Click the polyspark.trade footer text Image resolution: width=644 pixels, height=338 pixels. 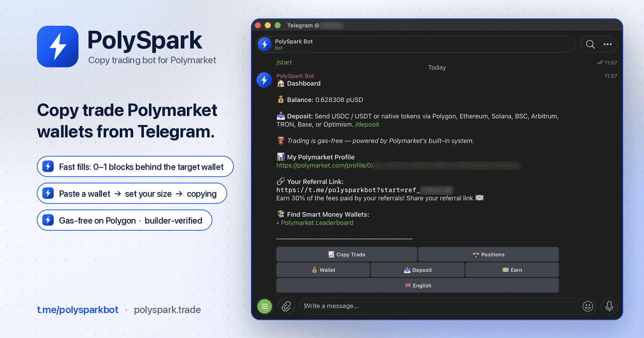(167, 310)
